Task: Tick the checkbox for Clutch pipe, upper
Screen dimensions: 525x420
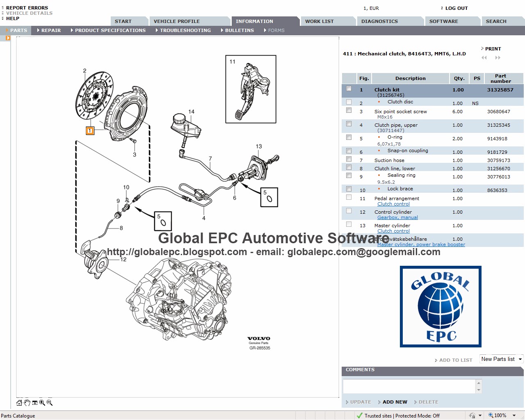Action: [349, 124]
